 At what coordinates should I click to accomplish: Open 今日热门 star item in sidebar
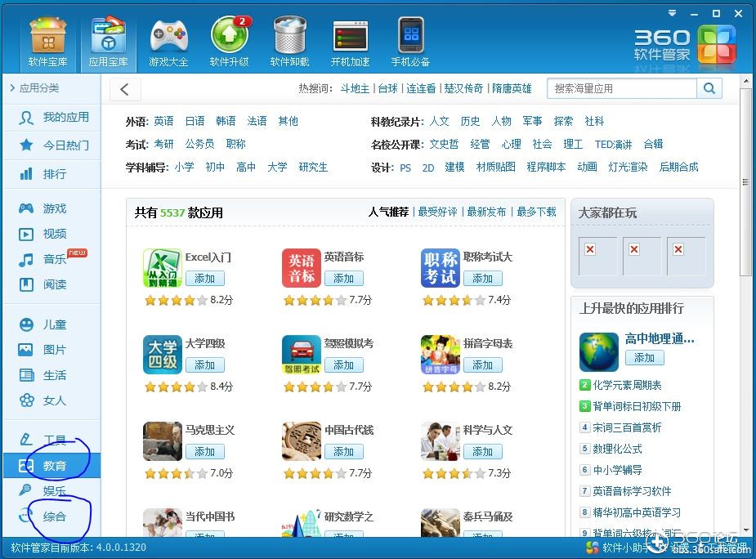tap(52, 145)
